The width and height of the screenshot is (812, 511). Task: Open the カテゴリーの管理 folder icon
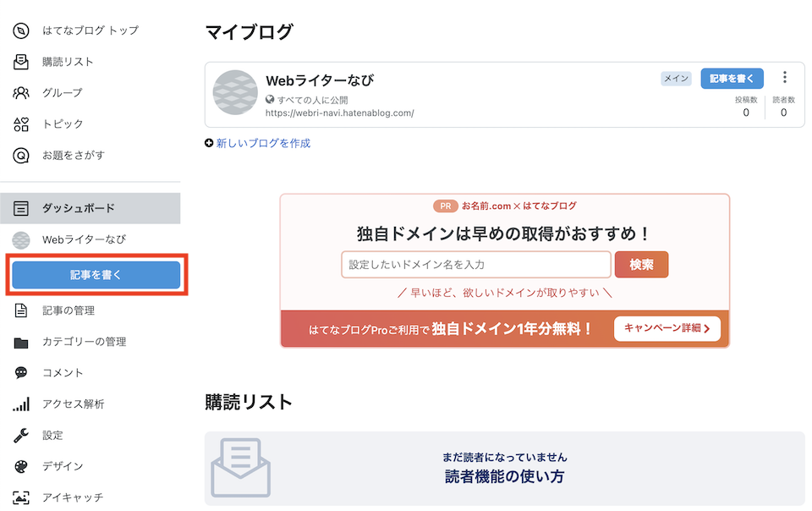[21, 342]
